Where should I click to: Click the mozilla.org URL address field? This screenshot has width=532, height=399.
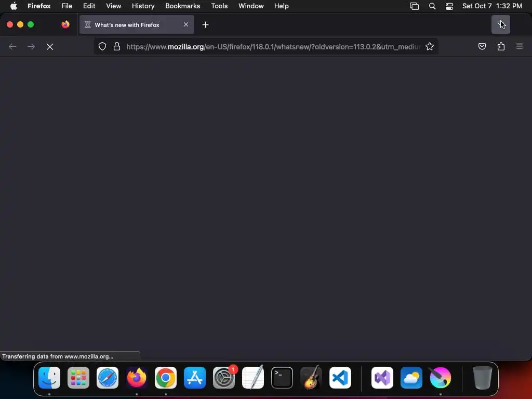(273, 46)
